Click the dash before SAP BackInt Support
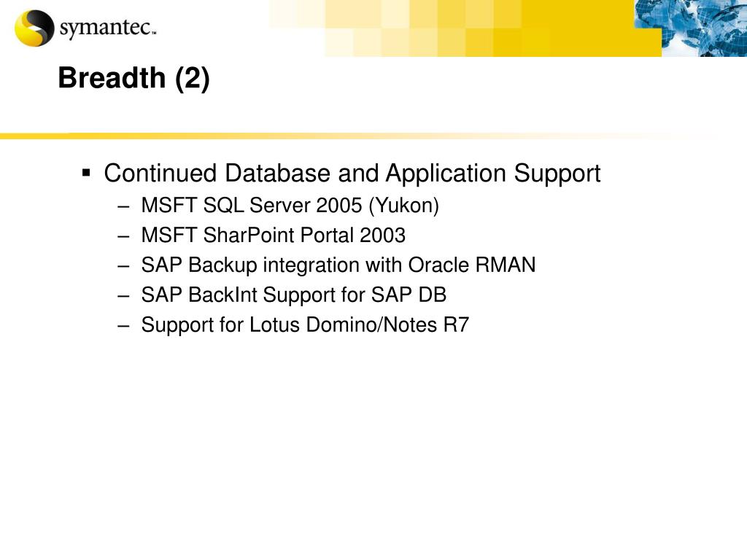The image size is (747, 560). [124, 296]
